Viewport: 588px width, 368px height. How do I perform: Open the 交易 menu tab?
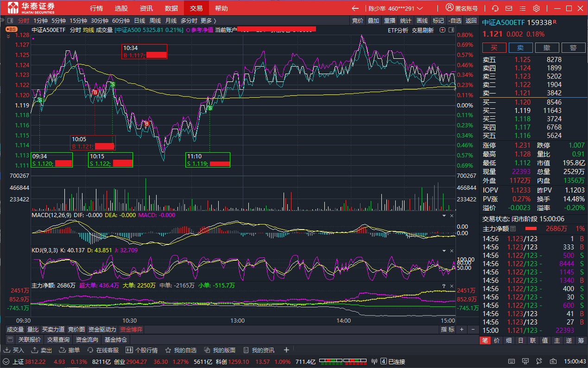(196, 8)
